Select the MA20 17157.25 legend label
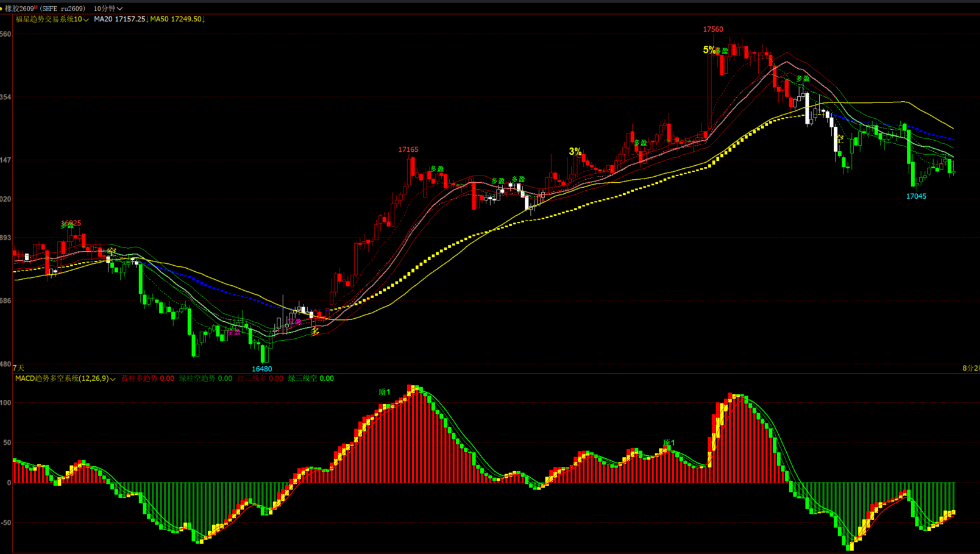 tap(119, 20)
